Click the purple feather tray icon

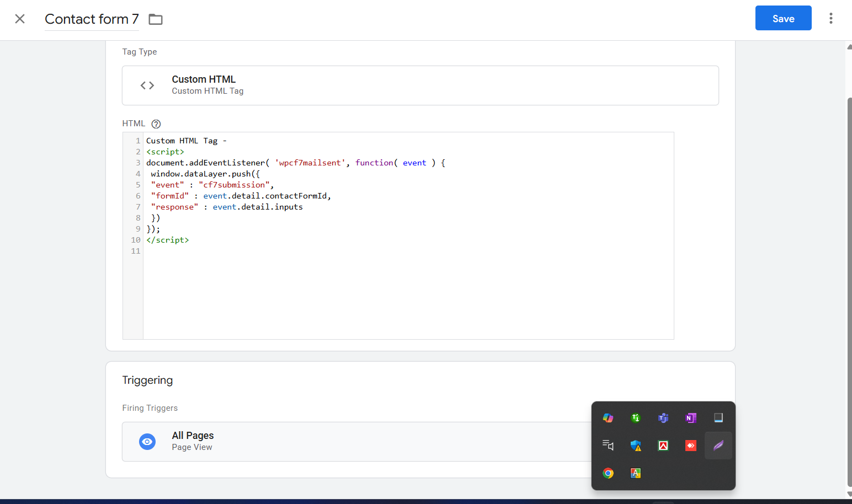[718, 446]
